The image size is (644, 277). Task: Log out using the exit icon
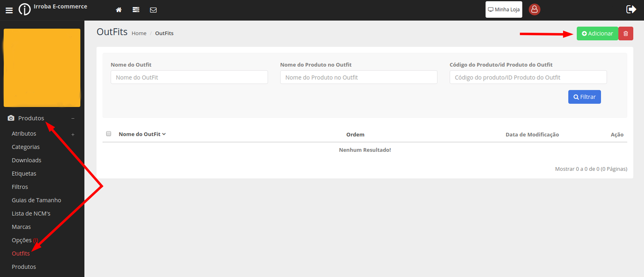[631, 10]
